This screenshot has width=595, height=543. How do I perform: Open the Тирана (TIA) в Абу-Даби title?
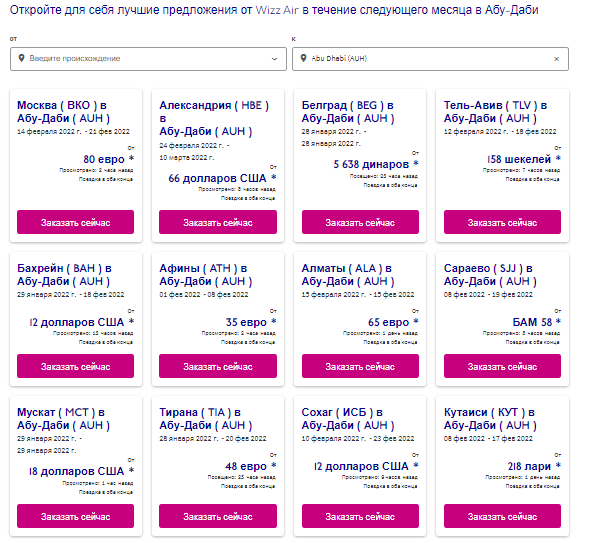pyautogui.click(x=206, y=419)
